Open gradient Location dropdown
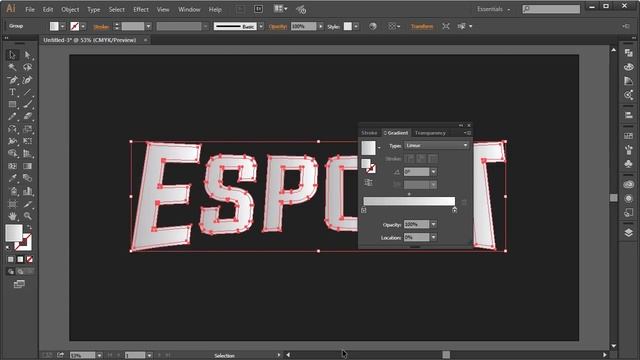This screenshot has width=640, height=360. pos(433,237)
